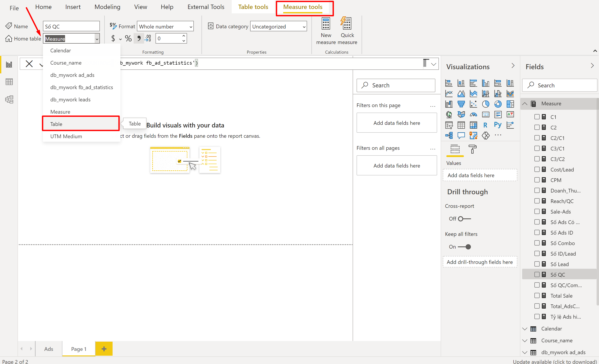Expand the Course_name table in Fields
Viewport: 599px width, 364px height.
point(525,341)
